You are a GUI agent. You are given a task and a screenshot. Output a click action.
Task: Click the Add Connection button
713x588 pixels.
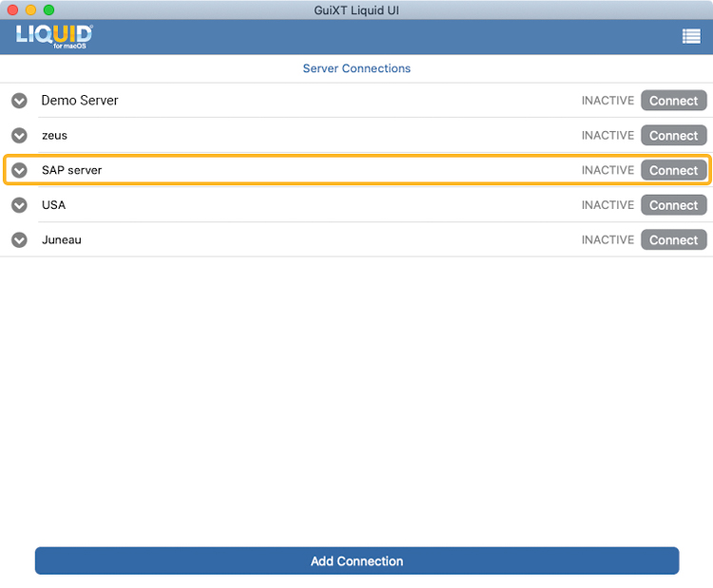coord(356,561)
